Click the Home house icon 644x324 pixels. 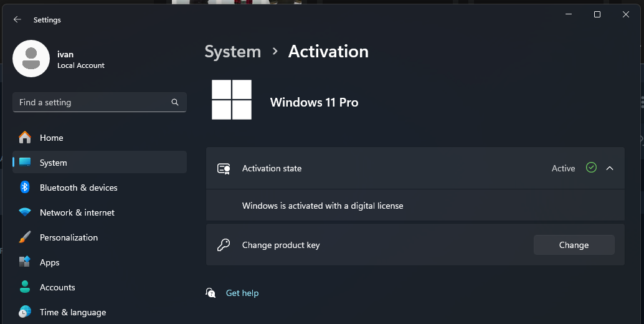[x=25, y=138]
